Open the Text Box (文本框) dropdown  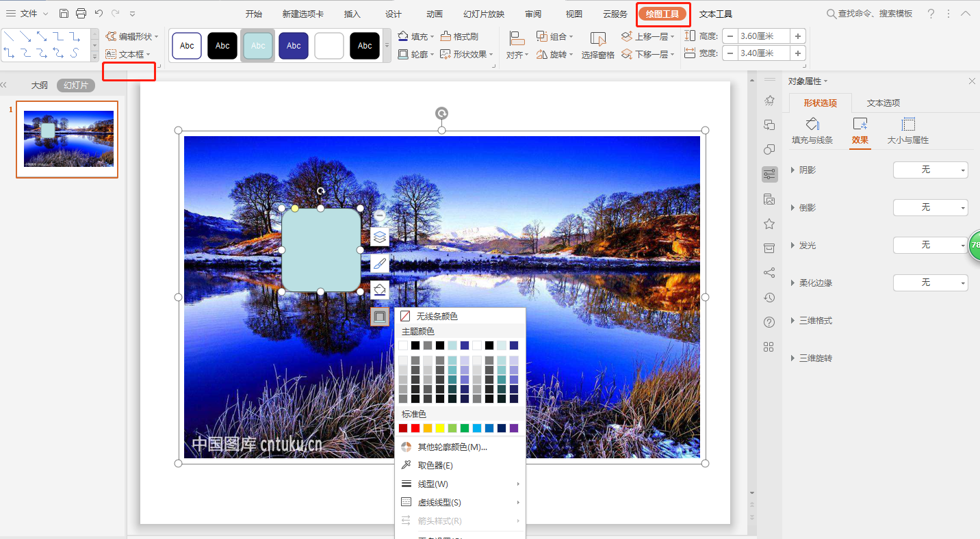click(128, 54)
